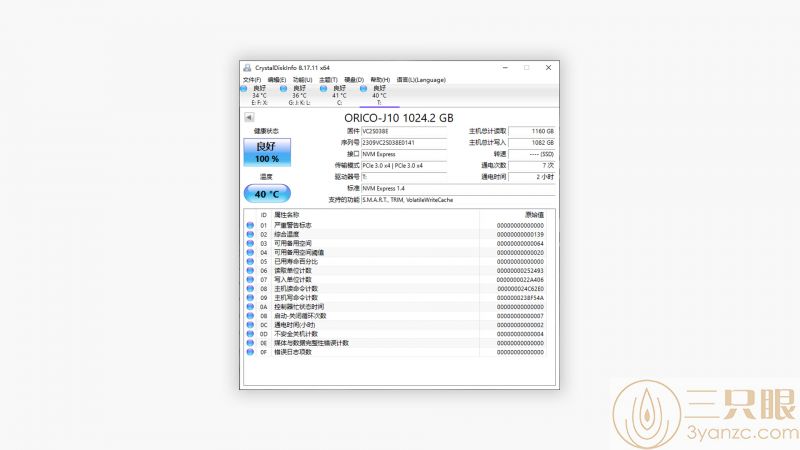Select the 读取单位计数 attribute row name

293,270
